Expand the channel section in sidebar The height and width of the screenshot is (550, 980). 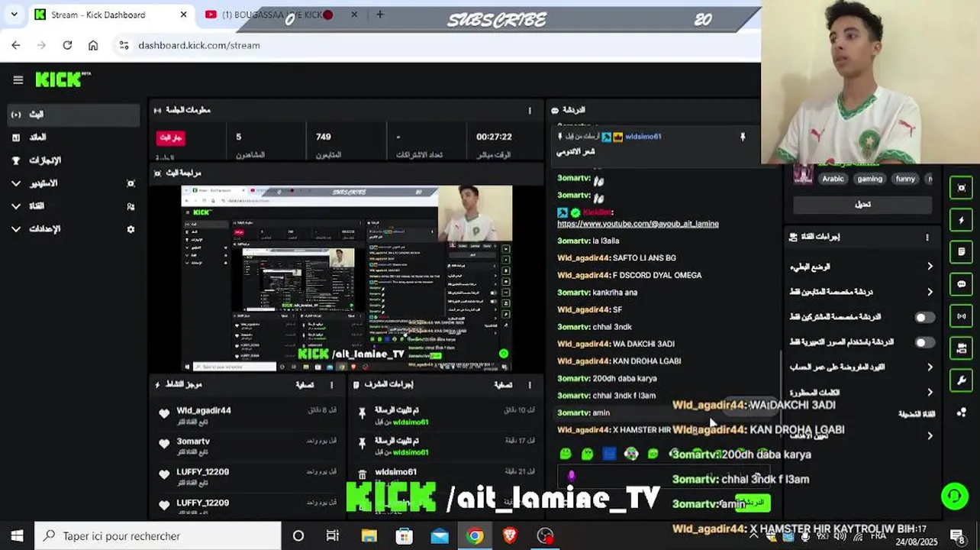[16, 206]
